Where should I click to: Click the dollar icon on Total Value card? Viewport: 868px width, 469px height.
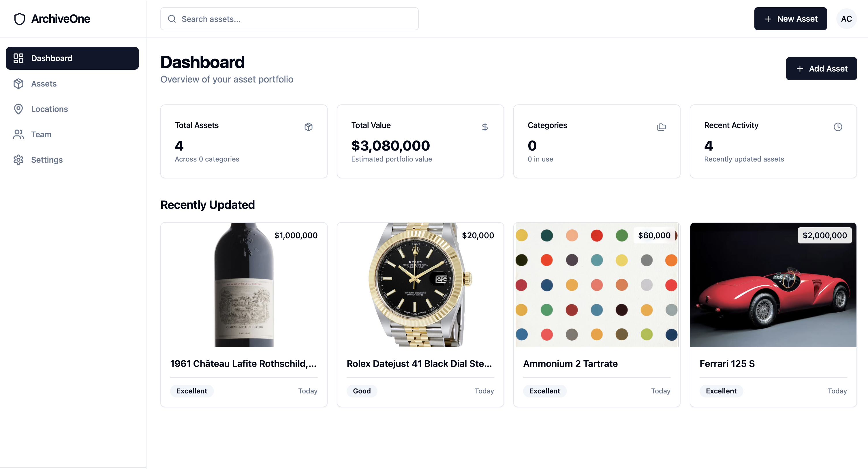(x=485, y=127)
